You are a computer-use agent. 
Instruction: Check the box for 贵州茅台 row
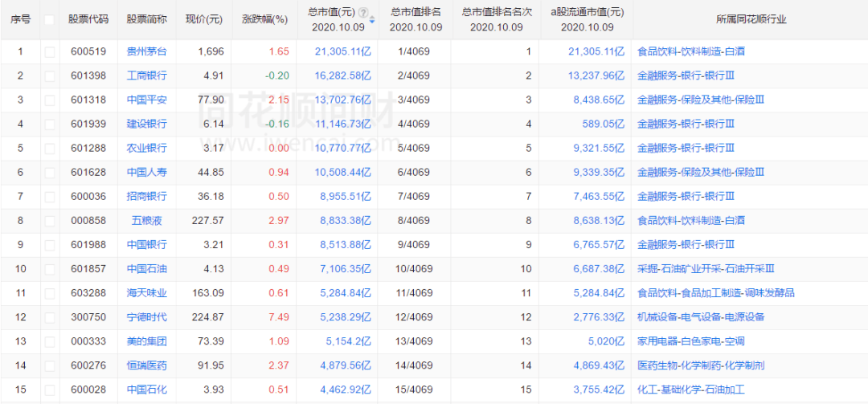pyautogui.click(x=50, y=52)
